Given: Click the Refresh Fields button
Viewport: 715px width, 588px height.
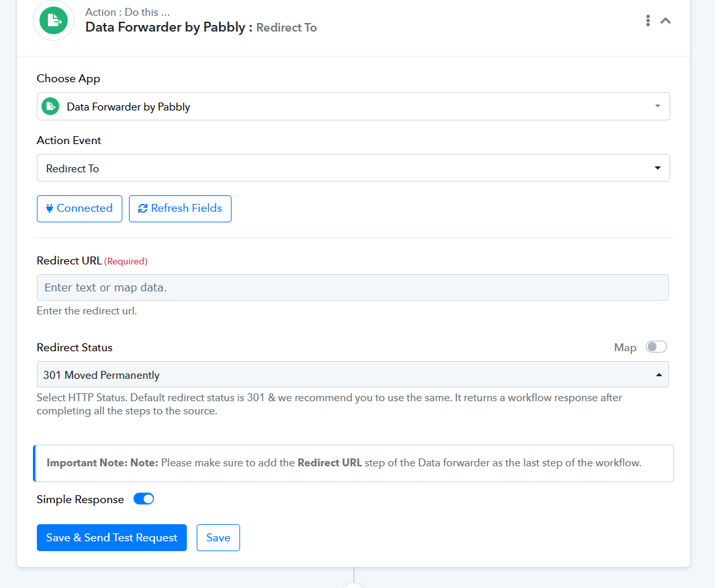Looking at the screenshot, I should tap(180, 208).
